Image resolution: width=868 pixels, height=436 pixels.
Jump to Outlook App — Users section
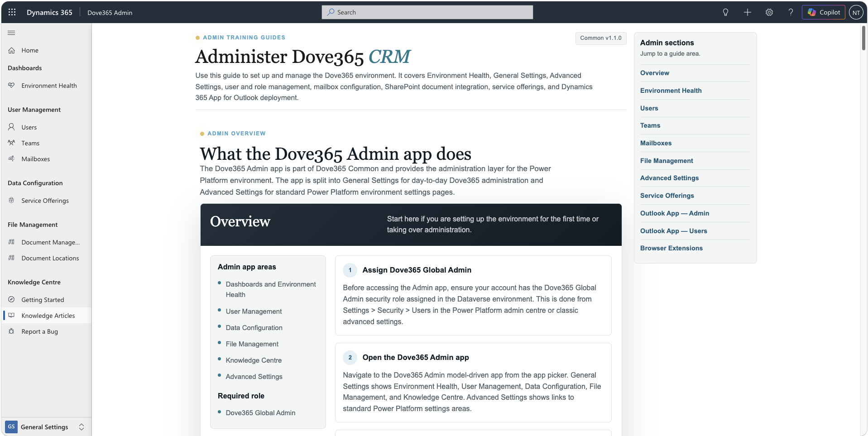coord(673,231)
